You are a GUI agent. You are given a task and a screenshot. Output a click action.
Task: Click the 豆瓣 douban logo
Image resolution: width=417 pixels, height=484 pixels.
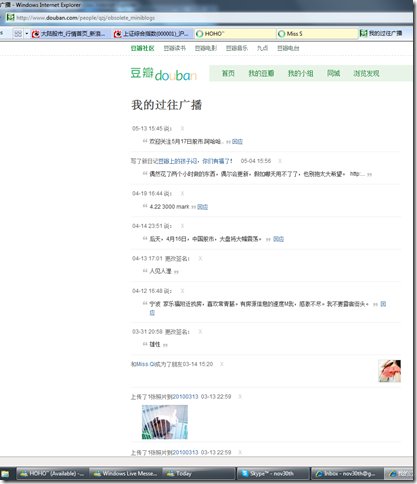[x=164, y=74]
